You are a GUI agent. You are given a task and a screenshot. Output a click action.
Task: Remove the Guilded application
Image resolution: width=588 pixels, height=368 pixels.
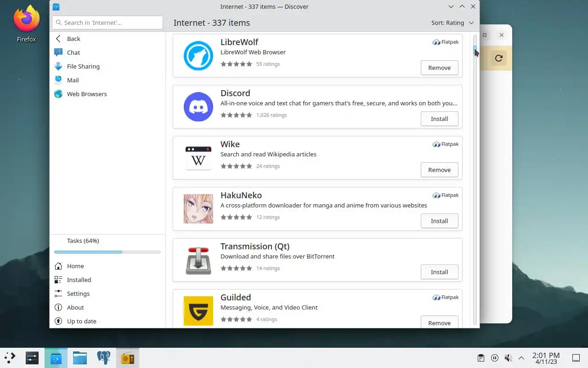[440, 323]
